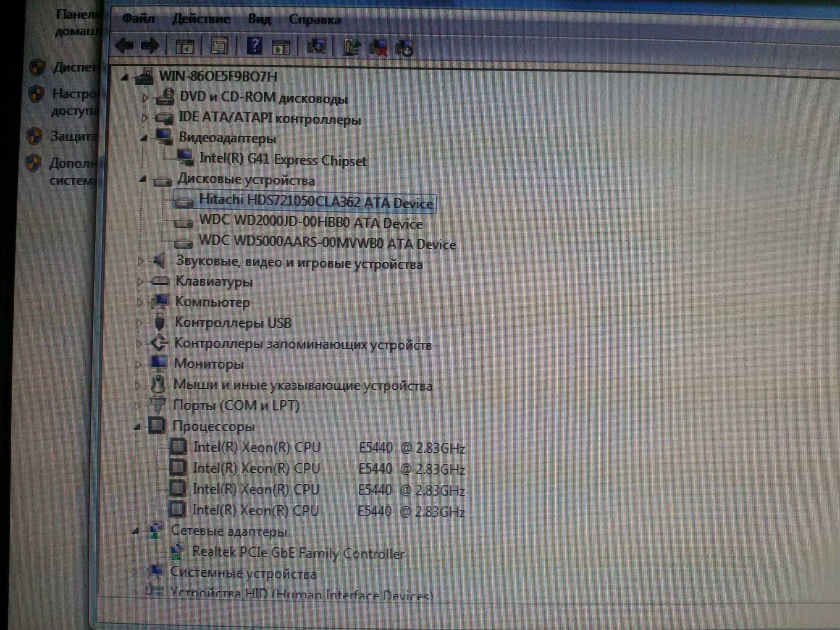Click the Дисковые устройства drive icon
Screen dimensions: 840x630
[162, 181]
